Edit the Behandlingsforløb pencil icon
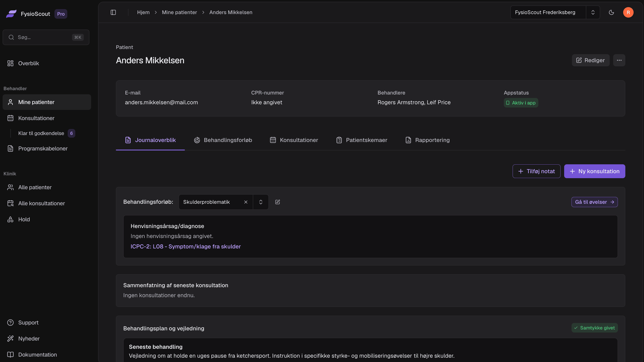The image size is (644, 362). 278,202
